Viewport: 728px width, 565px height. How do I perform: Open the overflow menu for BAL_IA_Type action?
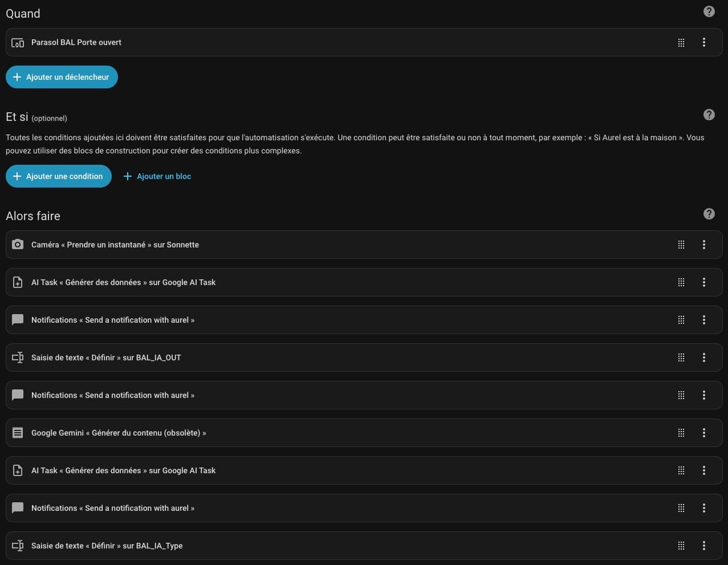click(703, 546)
